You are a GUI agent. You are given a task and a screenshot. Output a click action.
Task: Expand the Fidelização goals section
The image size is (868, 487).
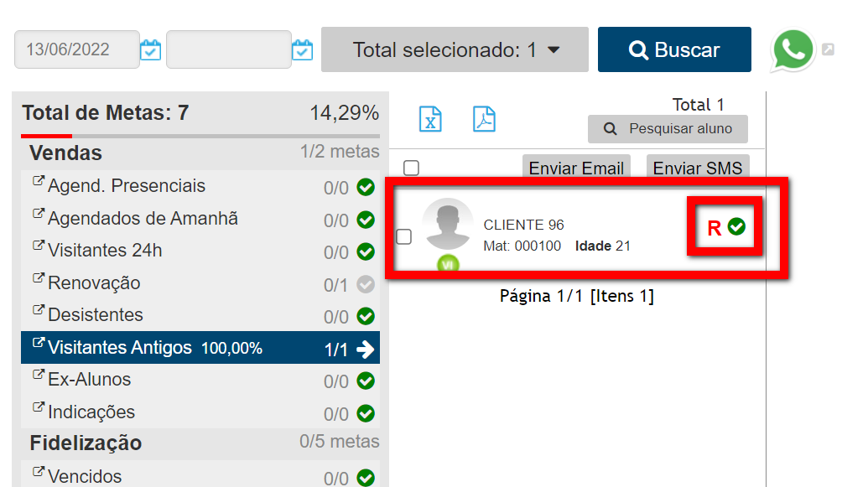pos(86,443)
